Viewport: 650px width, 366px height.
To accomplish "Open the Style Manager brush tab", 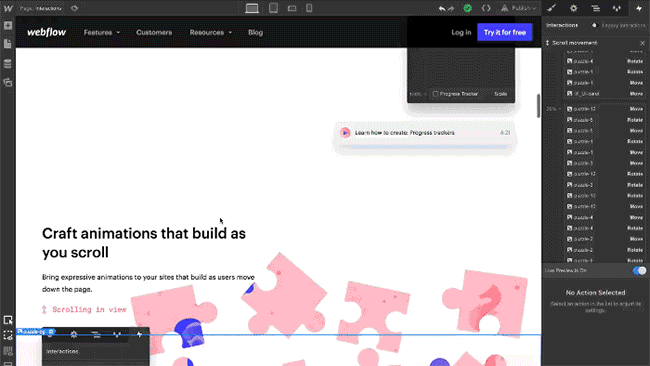I will click(x=552, y=8).
